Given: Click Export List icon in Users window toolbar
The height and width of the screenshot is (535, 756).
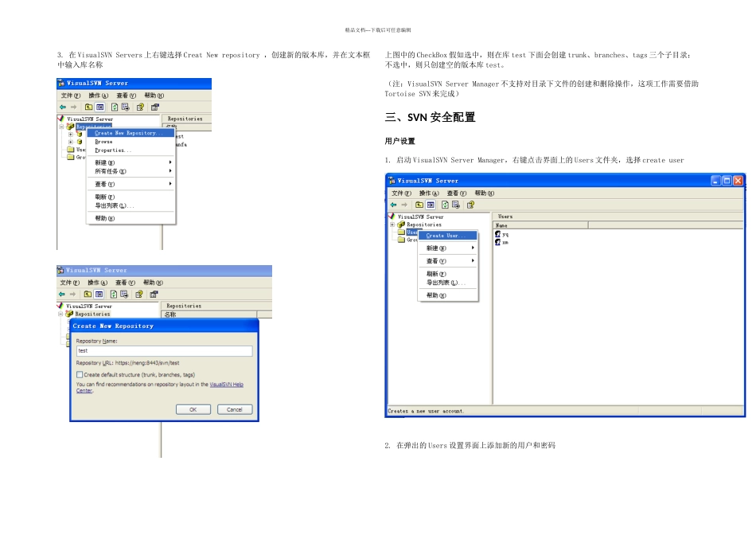Looking at the screenshot, I should (456, 205).
